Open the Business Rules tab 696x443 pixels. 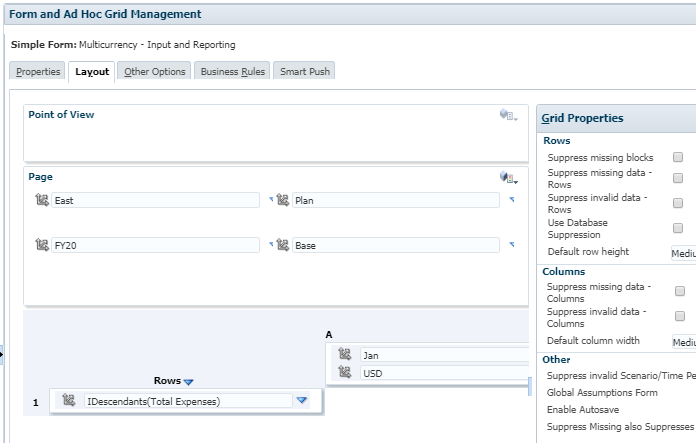coord(233,71)
